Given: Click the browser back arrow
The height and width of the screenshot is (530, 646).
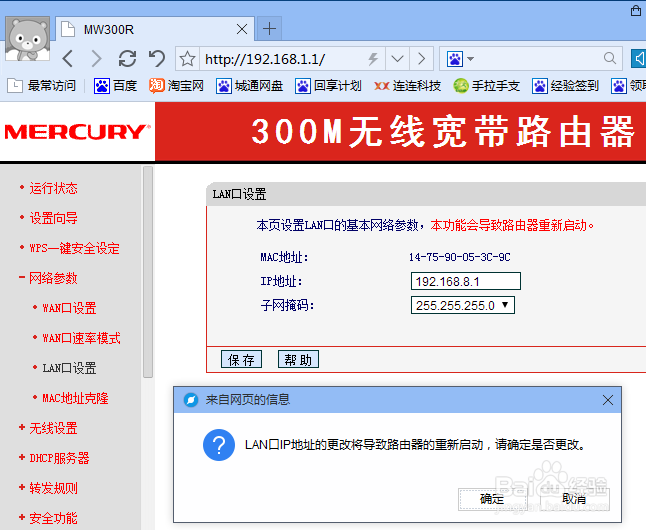Looking at the screenshot, I should tap(68, 59).
